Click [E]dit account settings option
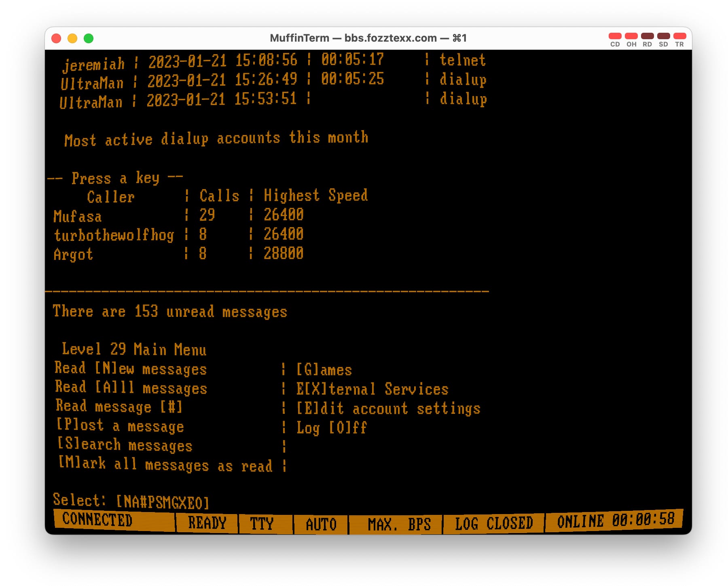This screenshot has height=586, width=728. click(388, 408)
